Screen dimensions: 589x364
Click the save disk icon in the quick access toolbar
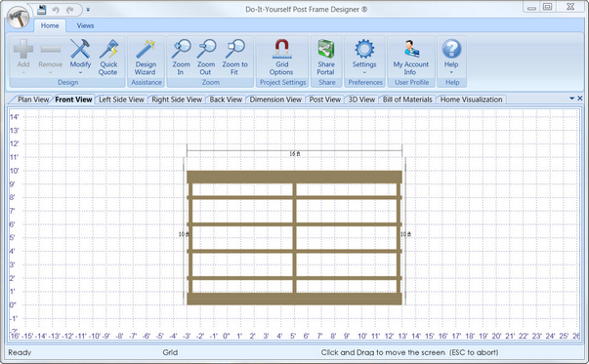(42, 10)
